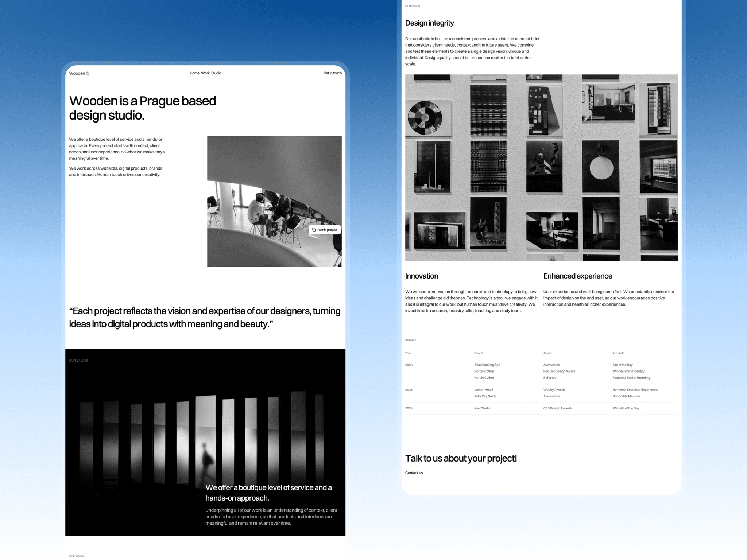This screenshot has height=560, width=747.
Task: Click the Year column header
Action: pos(408,353)
